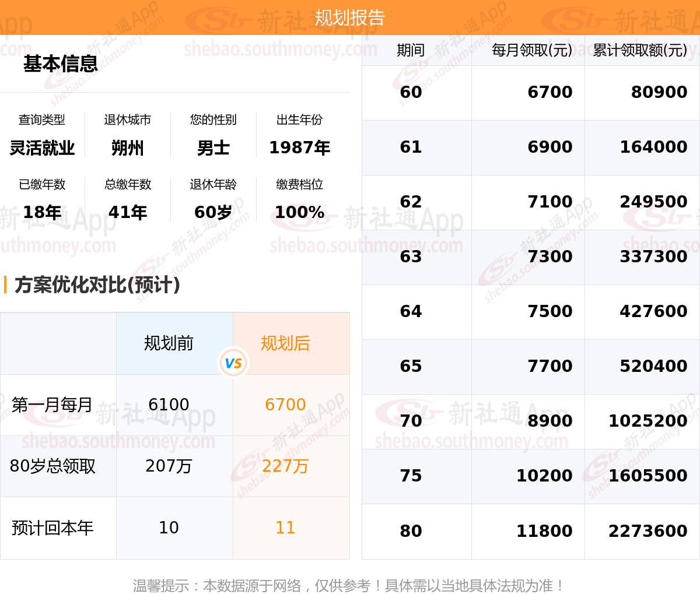Click the 207万 before-plan total

(169, 466)
